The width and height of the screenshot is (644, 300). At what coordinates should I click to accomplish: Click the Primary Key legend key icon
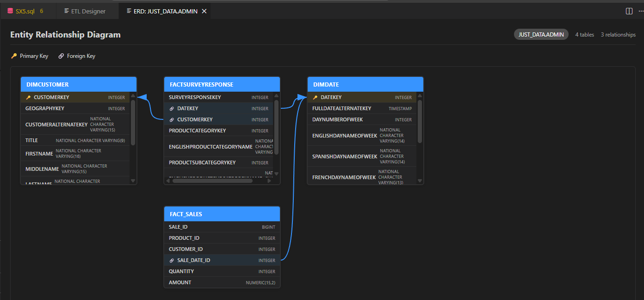point(14,56)
